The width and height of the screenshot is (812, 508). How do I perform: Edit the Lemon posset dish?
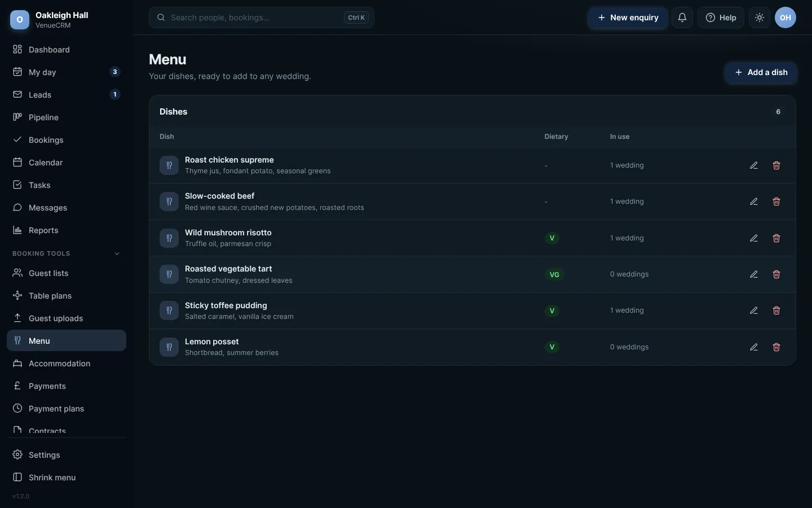pyautogui.click(x=754, y=347)
